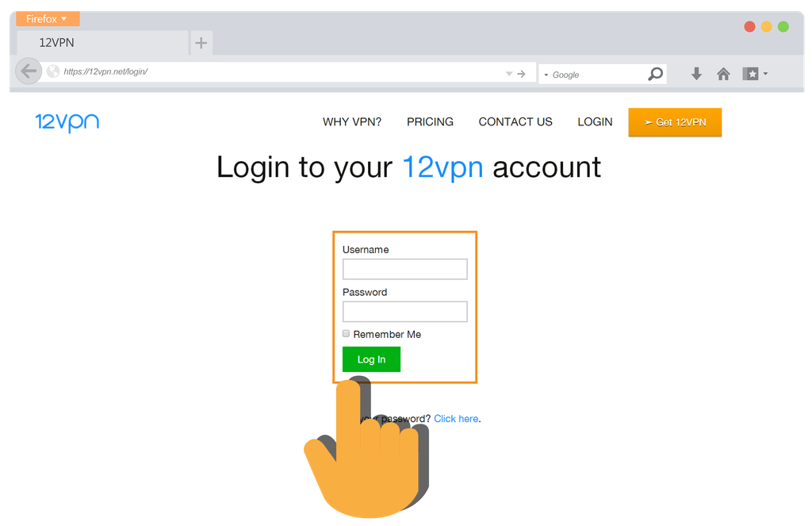Screen dimensions: 812x526
Task: Click the magnifier search icon
Action: (656, 74)
